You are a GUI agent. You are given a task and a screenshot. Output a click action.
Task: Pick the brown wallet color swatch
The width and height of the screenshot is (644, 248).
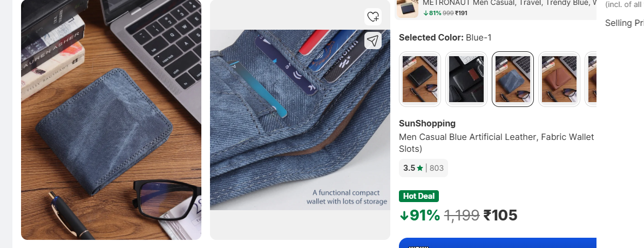(559, 79)
